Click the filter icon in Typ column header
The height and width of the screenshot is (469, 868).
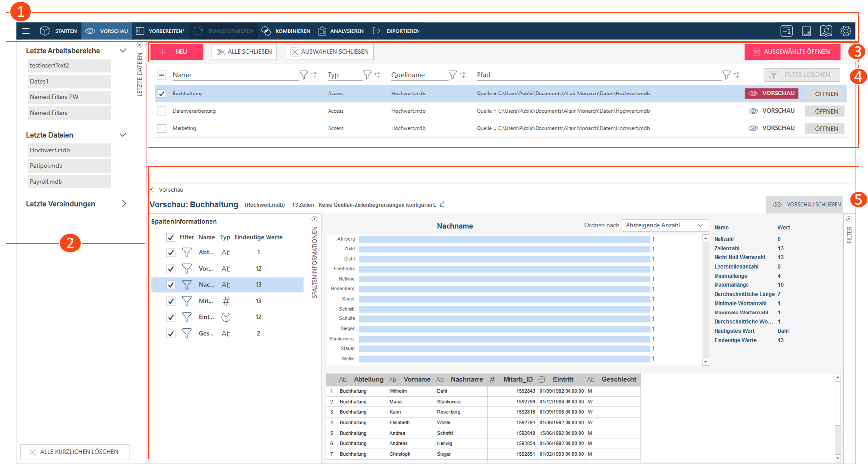[367, 75]
